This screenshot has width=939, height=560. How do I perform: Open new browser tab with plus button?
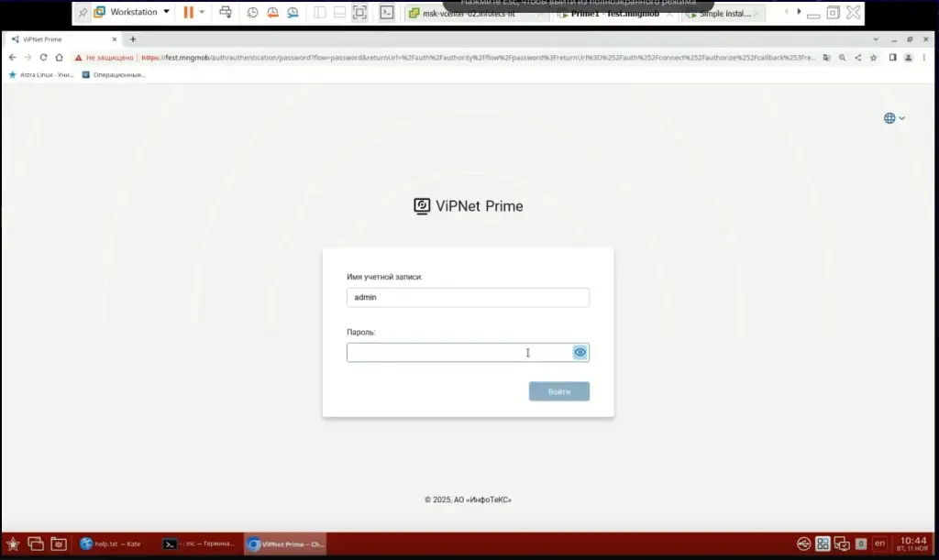[133, 39]
